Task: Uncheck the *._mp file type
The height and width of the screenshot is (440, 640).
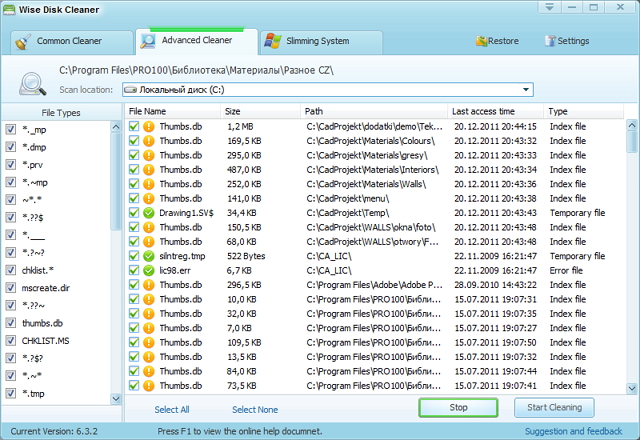Action: tap(10, 129)
